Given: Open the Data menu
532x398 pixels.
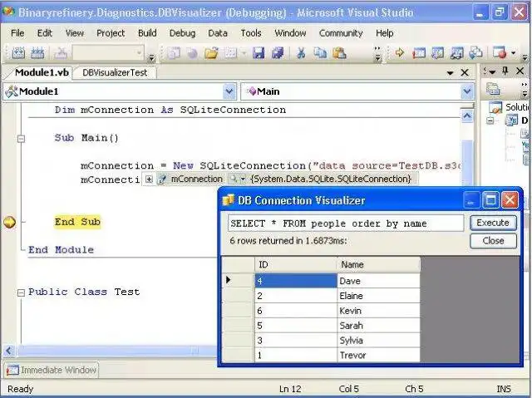Looking at the screenshot, I should click(x=218, y=33).
